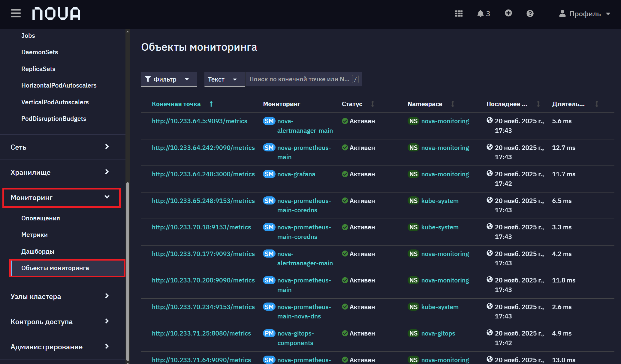621x364 pixels.
Task: Expand the Администрирование section
Action: (x=63, y=347)
